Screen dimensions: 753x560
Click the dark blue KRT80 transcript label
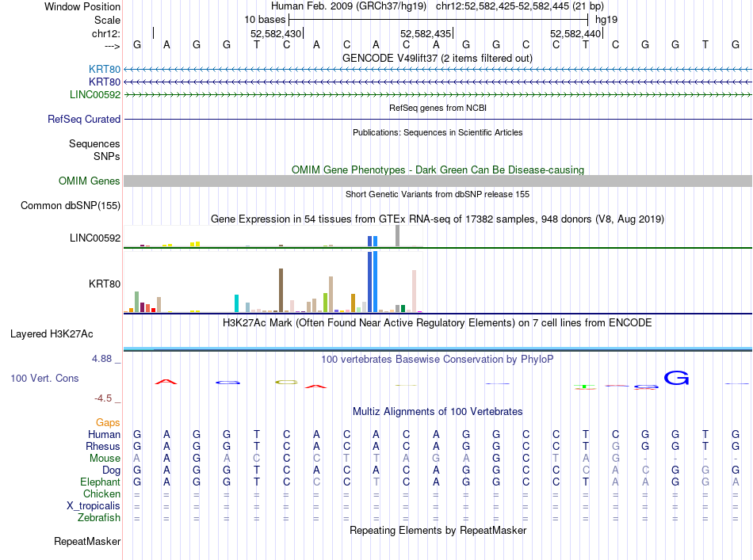pos(105,82)
